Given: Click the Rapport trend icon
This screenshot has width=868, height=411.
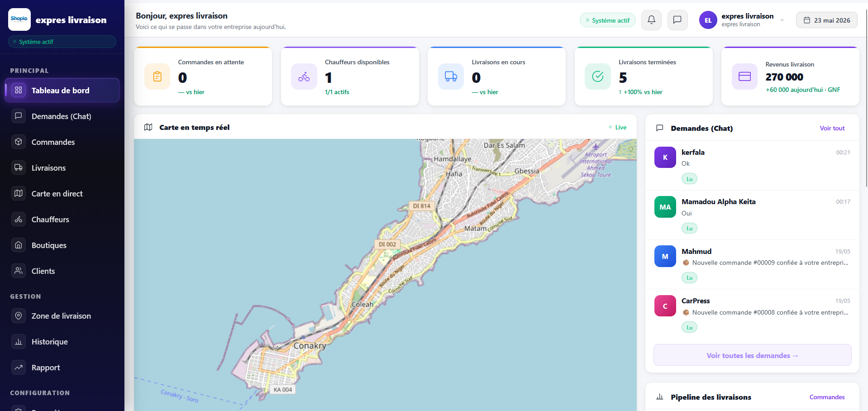Looking at the screenshot, I should (19, 367).
